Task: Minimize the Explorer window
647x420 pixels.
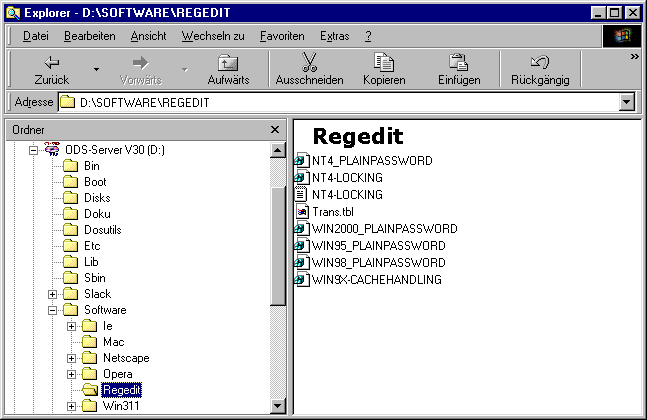Action: tap(599, 13)
